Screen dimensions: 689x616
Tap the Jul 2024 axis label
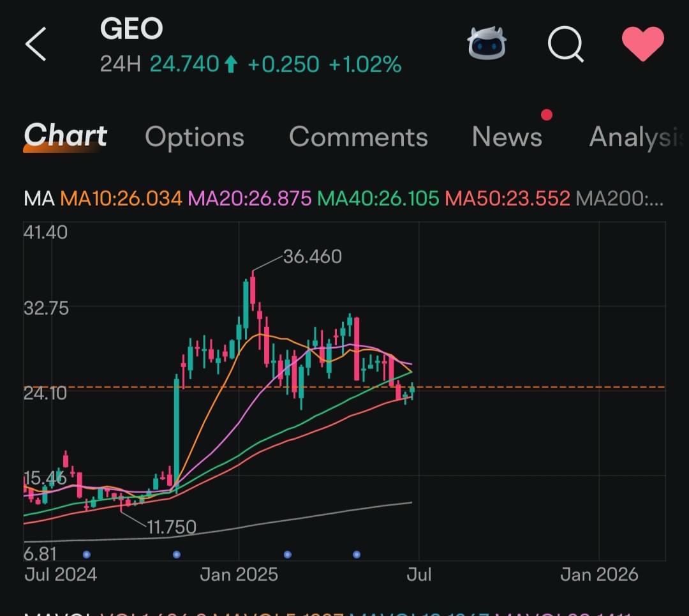click(61, 575)
